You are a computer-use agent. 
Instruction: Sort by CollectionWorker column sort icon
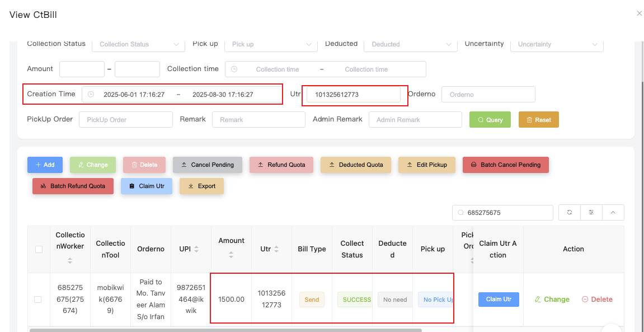(x=70, y=260)
